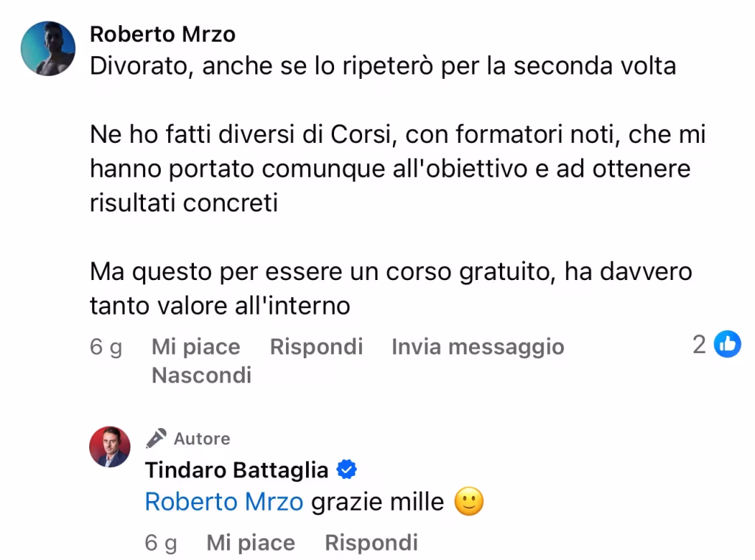Reply to Roberto Mrzo's comment via Rispondi
Image resolution: width=755 pixels, height=560 pixels.
click(x=316, y=346)
